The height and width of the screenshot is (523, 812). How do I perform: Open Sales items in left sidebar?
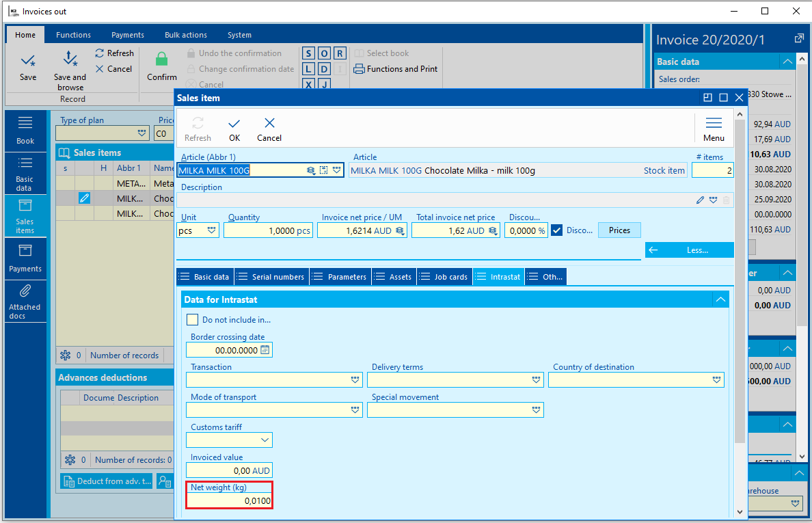(x=25, y=216)
